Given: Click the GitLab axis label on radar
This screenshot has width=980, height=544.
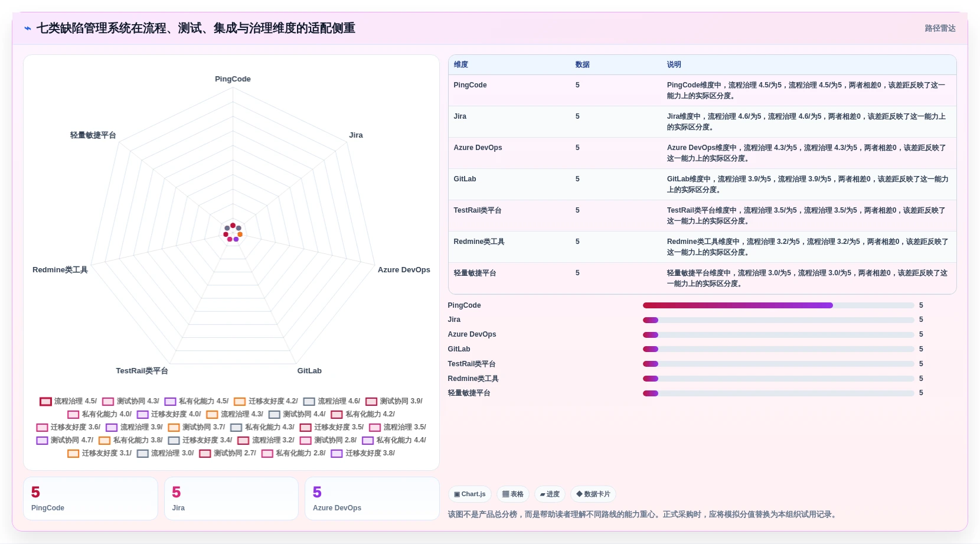Looking at the screenshot, I should pyautogui.click(x=309, y=371).
